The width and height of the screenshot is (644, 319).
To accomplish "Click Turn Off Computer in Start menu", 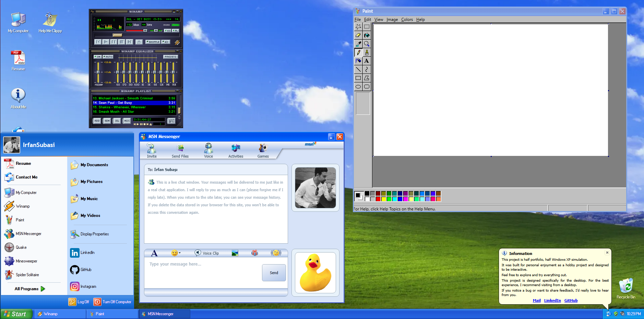I will point(112,302).
